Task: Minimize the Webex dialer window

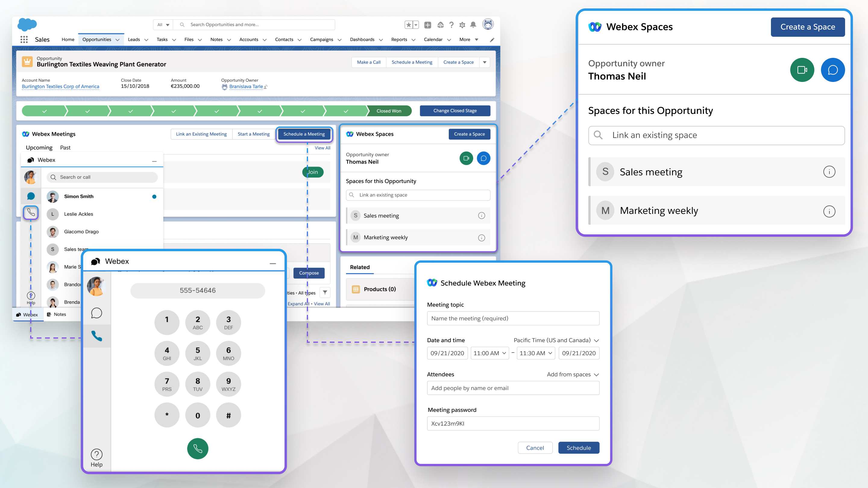Action: 272,263
